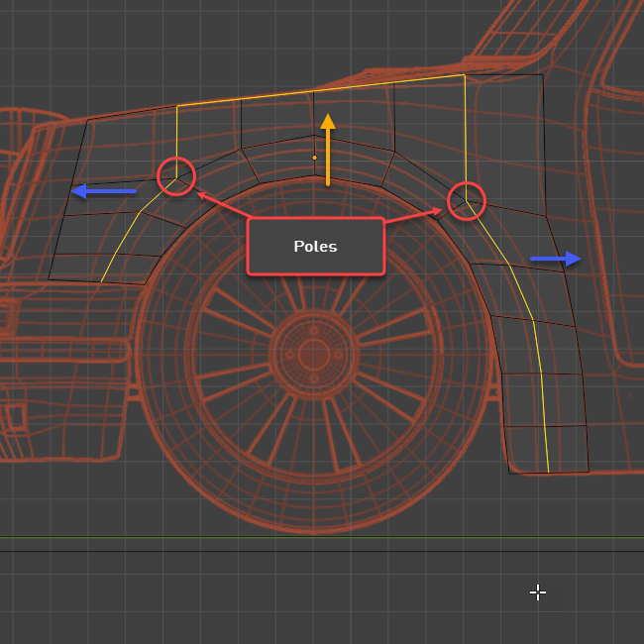Click red arrow pointing to right pole
Screen dimensions: 644x644
pos(412,215)
